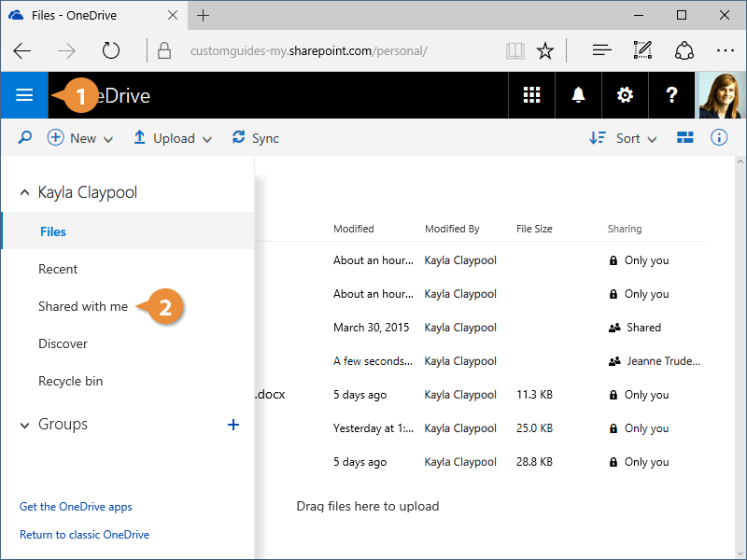
Task: Open the settings gear icon
Action: pos(625,95)
